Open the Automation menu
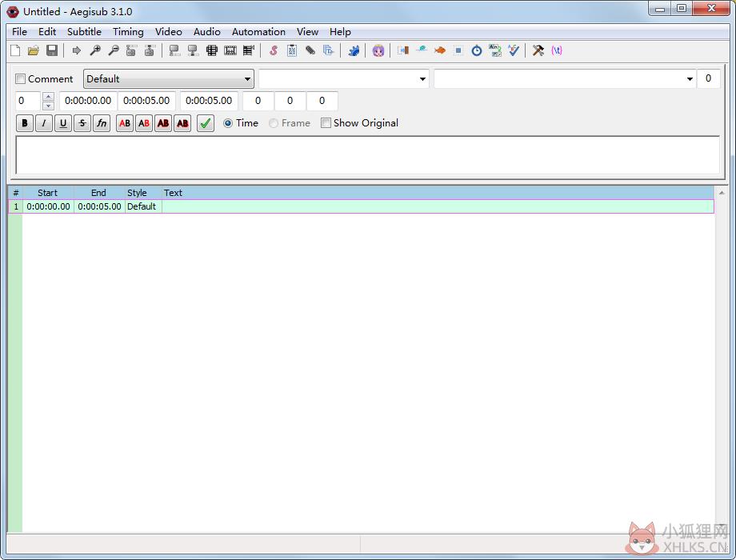 tap(258, 31)
